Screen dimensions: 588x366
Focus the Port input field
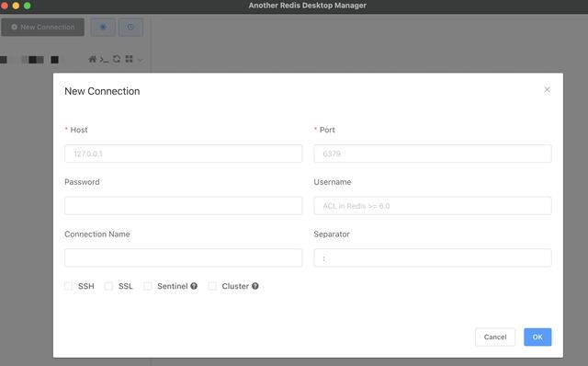[433, 154]
